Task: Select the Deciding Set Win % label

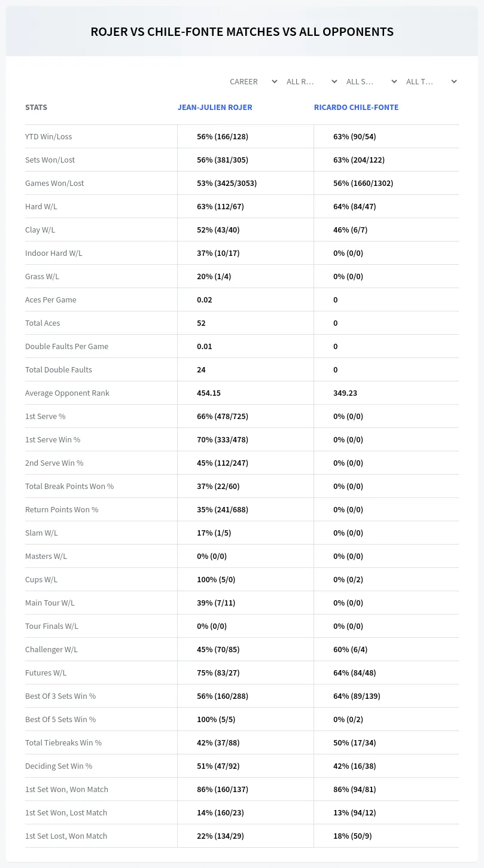Action: pyautogui.click(x=59, y=766)
